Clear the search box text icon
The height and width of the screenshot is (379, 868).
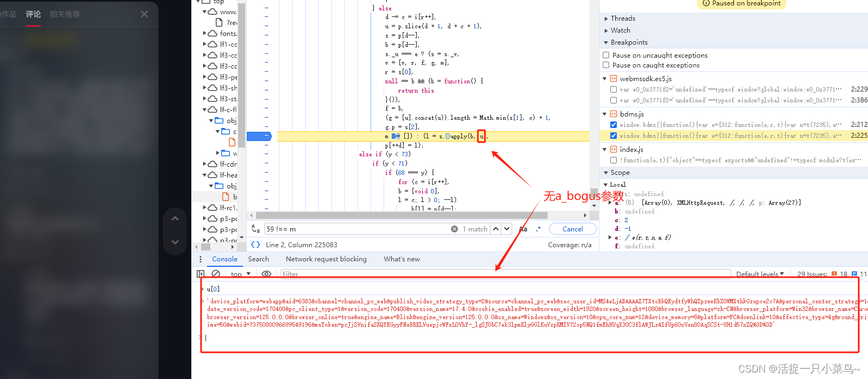(454, 229)
